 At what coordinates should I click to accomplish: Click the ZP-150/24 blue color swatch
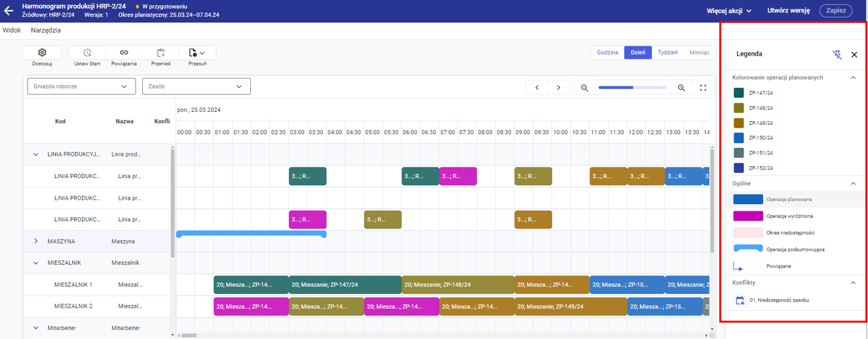(739, 138)
